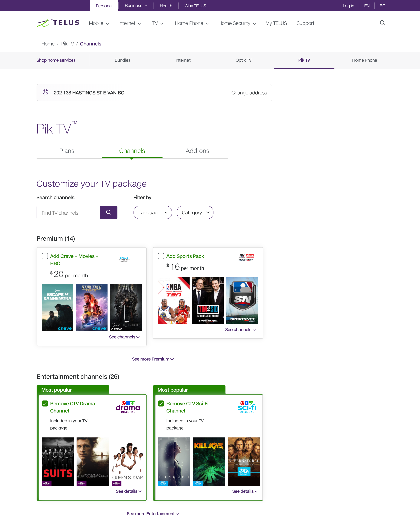Uncheck the CTV Drama Channel checkbox
The image size is (420, 520).
tap(45, 403)
